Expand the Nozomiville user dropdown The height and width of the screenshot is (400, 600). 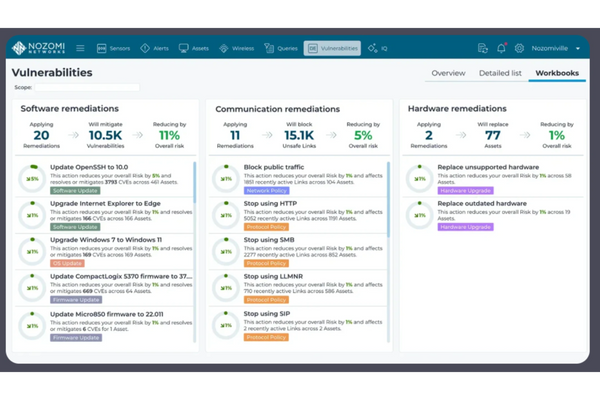(555, 48)
